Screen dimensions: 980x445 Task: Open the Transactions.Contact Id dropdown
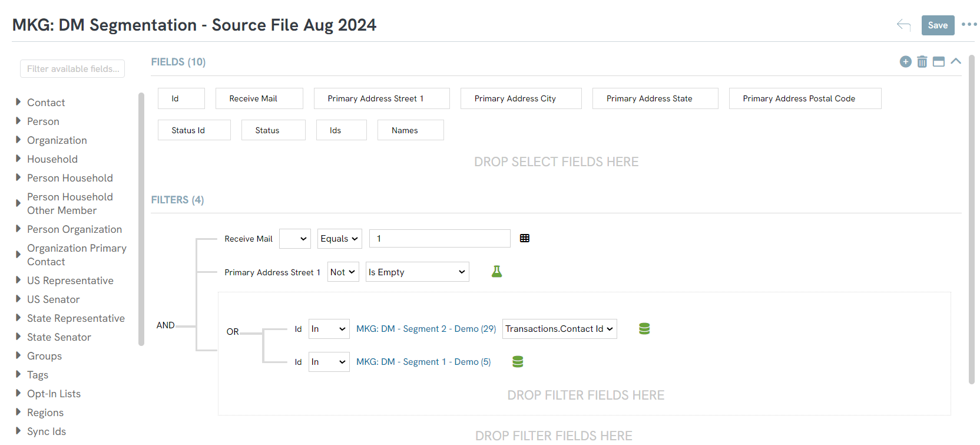[559, 329]
